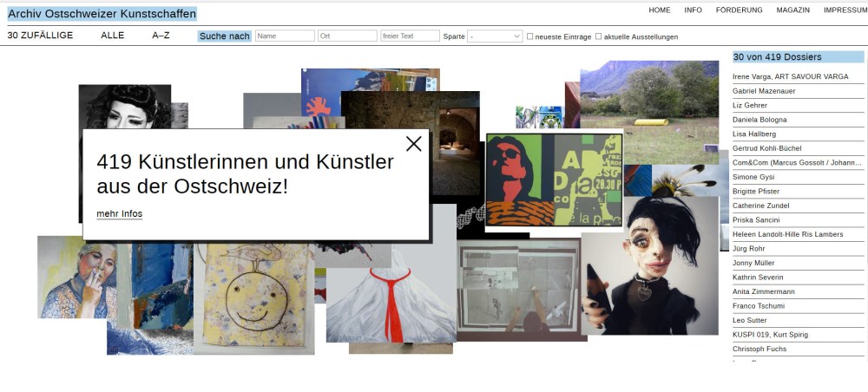Open Leo Sutter dossier
The image size is (868, 392).
[798, 321]
